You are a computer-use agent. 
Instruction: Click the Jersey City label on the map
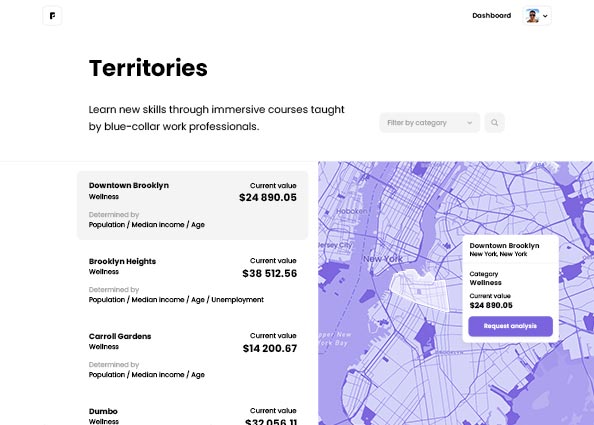(x=335, y=245)
